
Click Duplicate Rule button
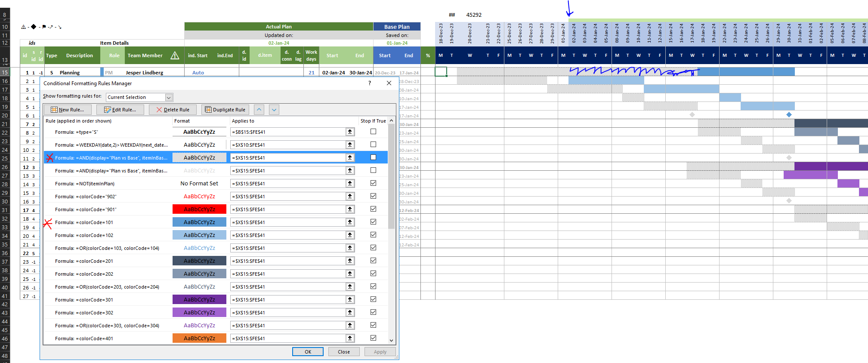[x=225, y=110]
